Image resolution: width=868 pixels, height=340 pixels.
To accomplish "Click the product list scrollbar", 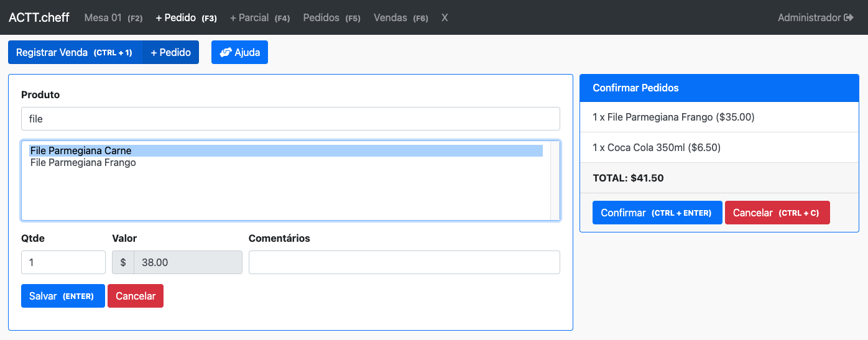I will point(555,180).
